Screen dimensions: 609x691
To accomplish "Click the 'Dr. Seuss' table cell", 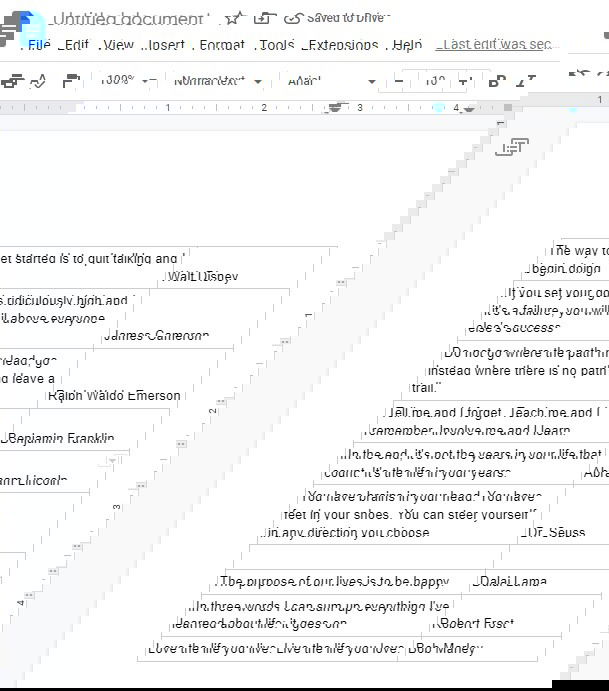I will pos(553,532).
